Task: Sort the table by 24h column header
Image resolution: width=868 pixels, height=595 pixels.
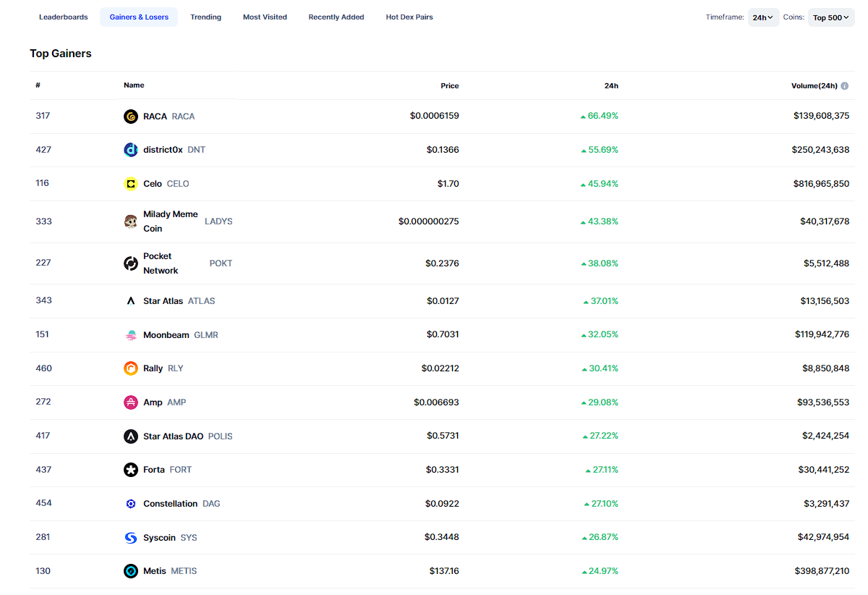Action: click(611, 85)
